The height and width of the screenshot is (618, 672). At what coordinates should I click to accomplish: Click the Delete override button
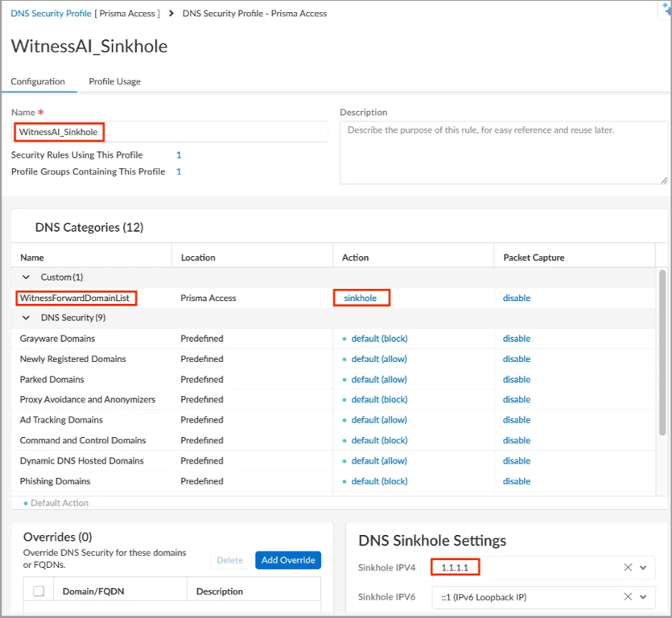[229, 560]
